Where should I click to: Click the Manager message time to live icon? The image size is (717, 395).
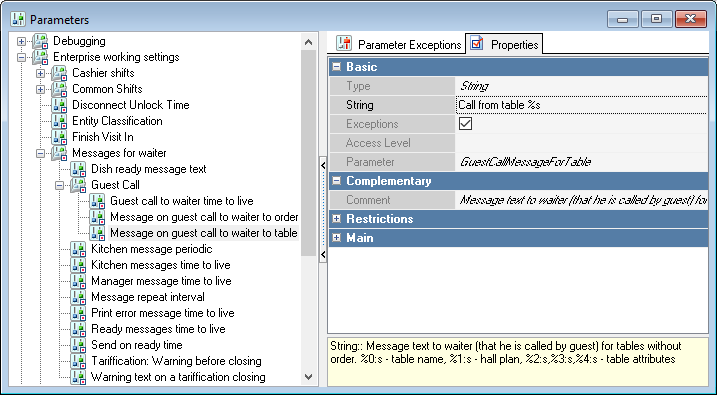click(x=78, y=281)
